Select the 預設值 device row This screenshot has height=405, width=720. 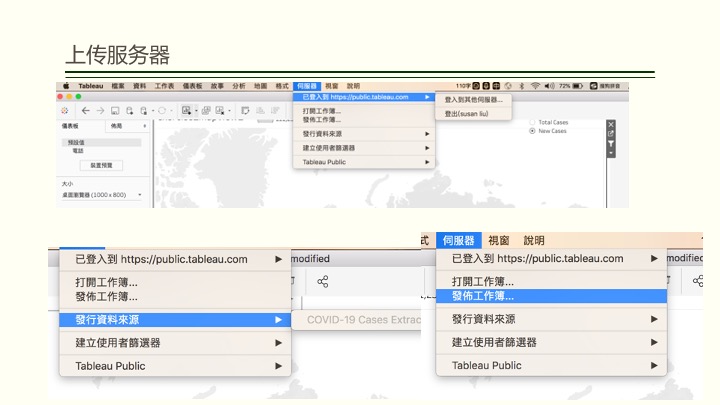(x=101, y=142)
